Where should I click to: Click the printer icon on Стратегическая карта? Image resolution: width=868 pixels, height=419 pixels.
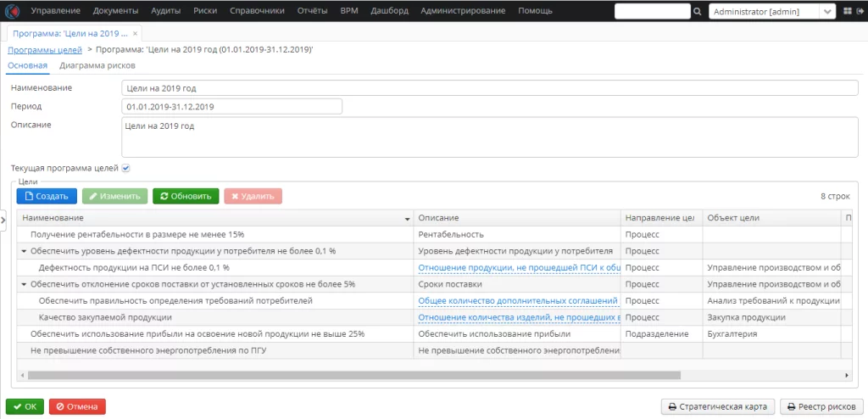[672, 407]
